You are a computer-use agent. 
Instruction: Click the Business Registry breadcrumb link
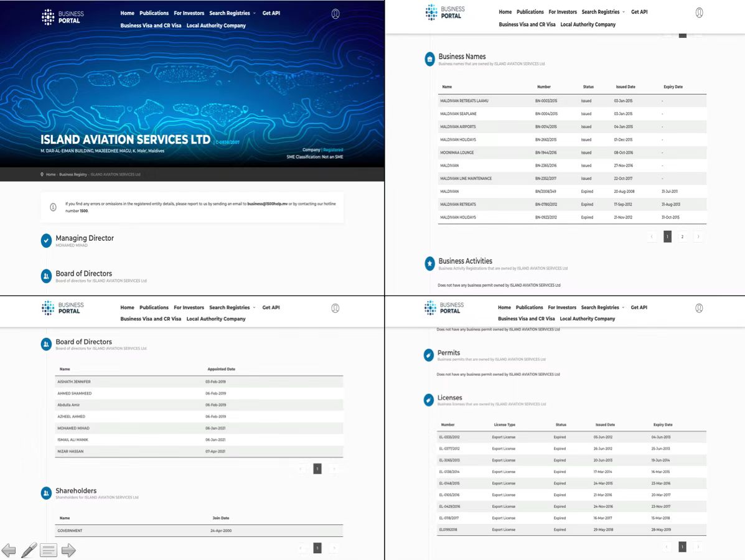[x=73, y=174]
